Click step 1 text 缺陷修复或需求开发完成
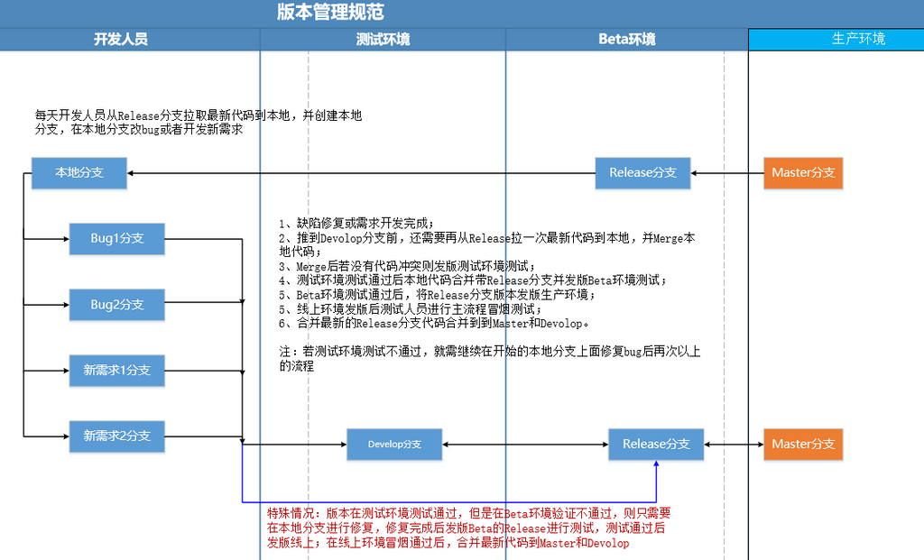924x560 pixels. click(356, 223)
